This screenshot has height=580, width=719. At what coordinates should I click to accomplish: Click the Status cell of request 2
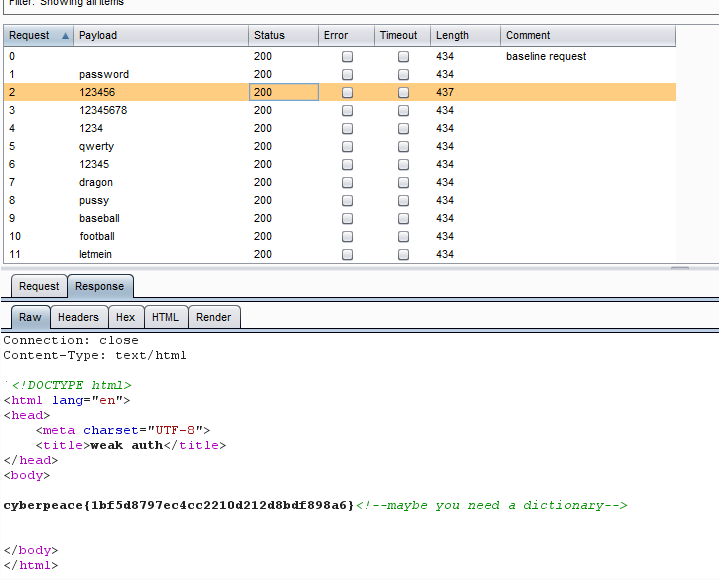click(x=283, y=93)
